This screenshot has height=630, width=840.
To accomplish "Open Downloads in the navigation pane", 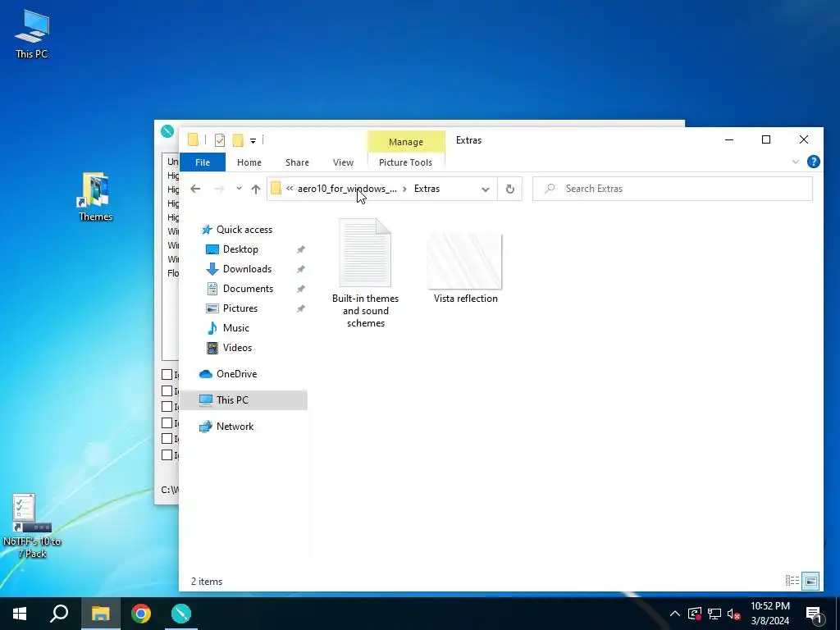I will pyautogui.click(x=247, y=269).
